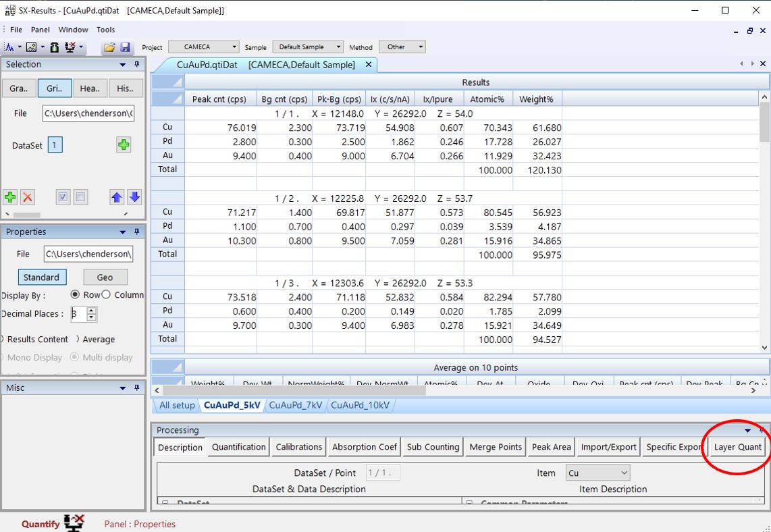771x532 pixels.
Task: Click the Selection panel File path field
Action: tap(88, 113)
